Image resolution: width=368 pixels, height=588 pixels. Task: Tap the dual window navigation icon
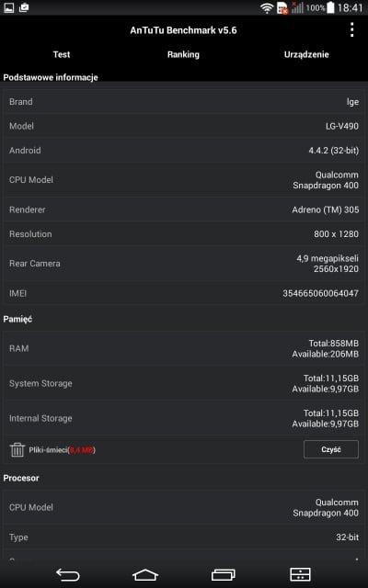301,574
